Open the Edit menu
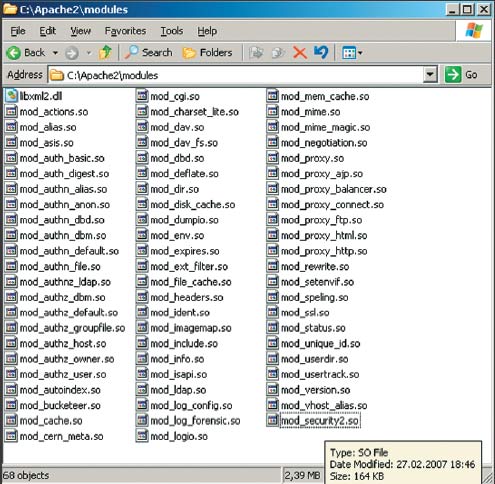The height and width of the screenshot is (484, 495). point(47,31)
